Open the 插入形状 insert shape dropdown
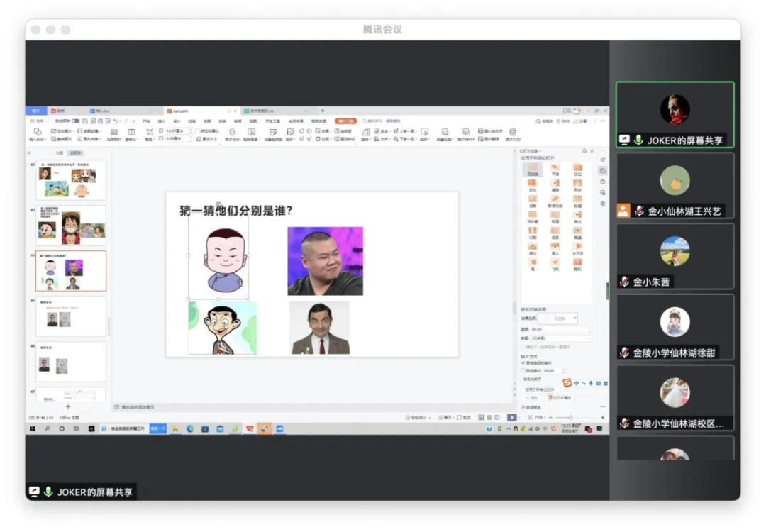Image resolution: width=766 pixels, height=532 pixels. pyautogui.click(x=37, y=135)
